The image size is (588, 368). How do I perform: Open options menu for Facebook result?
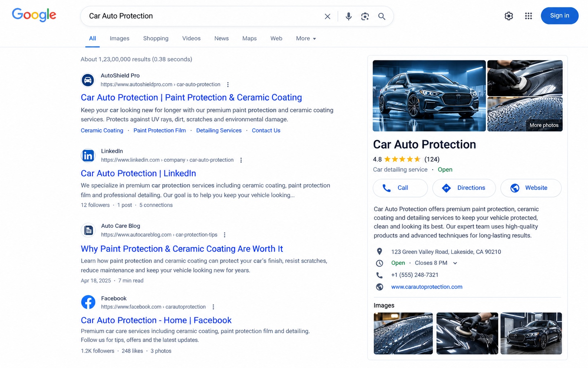(213, 307)
